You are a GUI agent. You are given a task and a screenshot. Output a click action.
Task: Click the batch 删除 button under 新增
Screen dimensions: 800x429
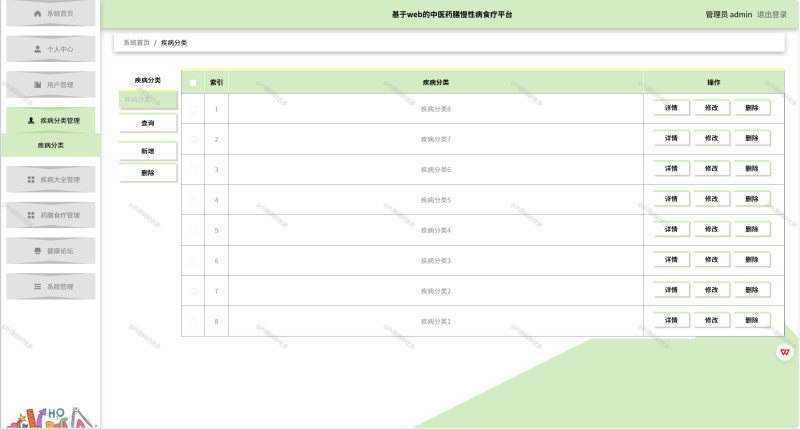coord(148,173)
